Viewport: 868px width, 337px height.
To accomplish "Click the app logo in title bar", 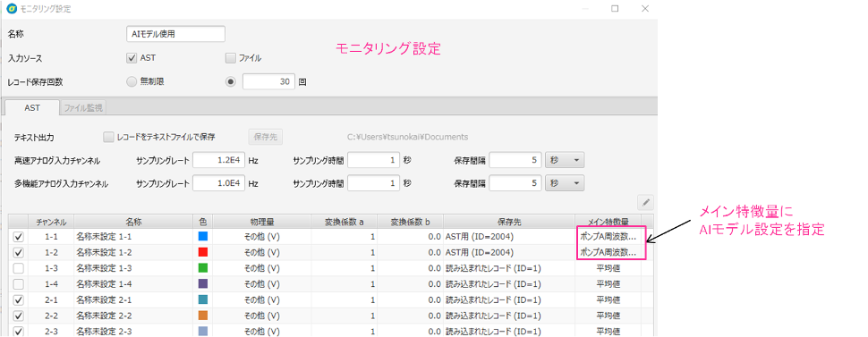I will [x=11, y=9].
